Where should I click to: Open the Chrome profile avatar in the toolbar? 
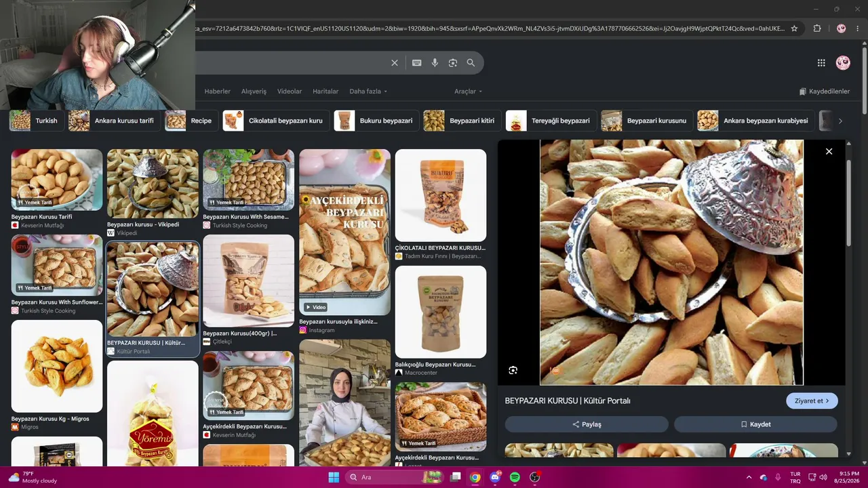pyautogui.click(x=842, y=28)
